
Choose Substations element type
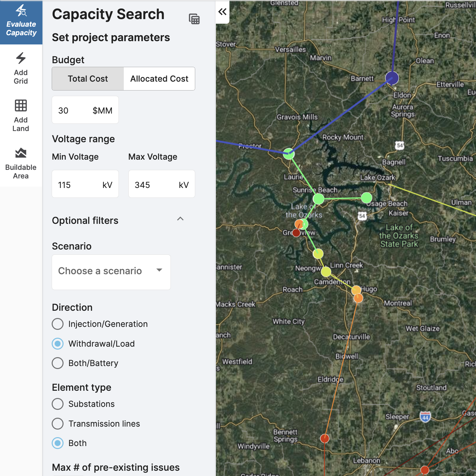(58, 404)
